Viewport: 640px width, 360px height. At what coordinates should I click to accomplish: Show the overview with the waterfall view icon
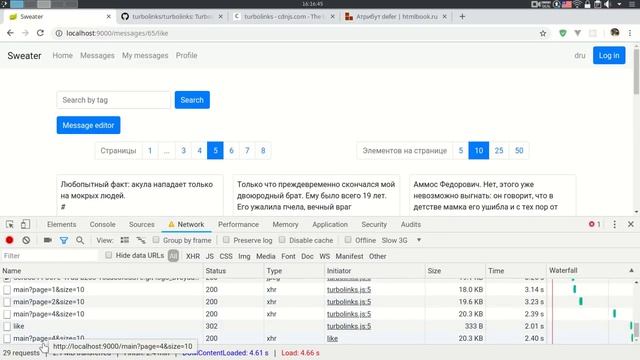tap(141, 240)
